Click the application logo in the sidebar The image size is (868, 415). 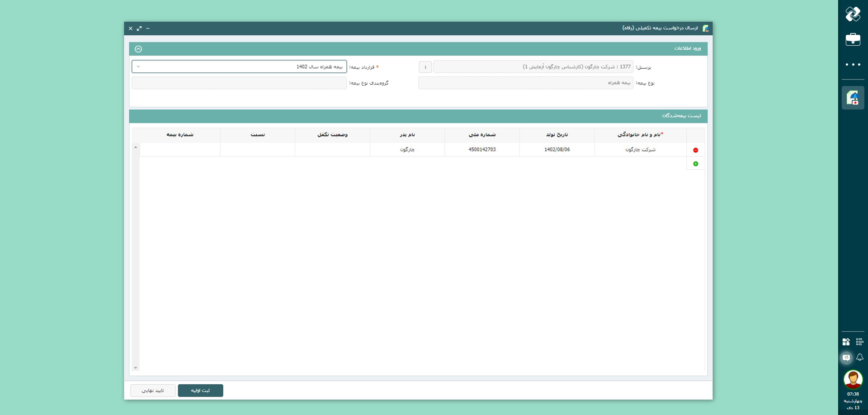pos(853,14)
